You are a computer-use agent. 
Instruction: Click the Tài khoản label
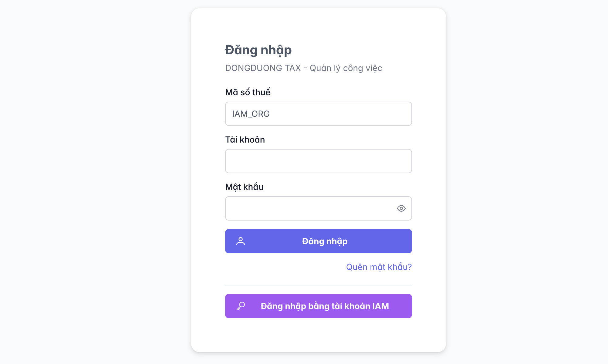click(x=245, y=140)
